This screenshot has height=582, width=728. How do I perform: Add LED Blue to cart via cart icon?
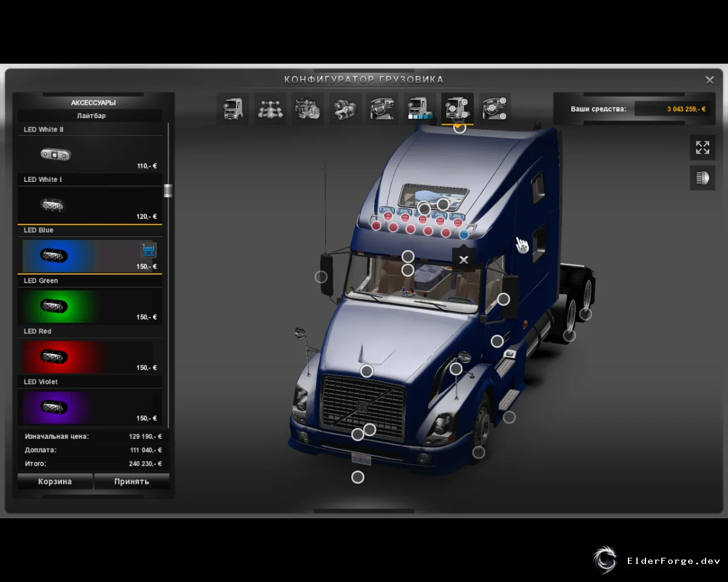pyautogui.click(x=148, y=249)
